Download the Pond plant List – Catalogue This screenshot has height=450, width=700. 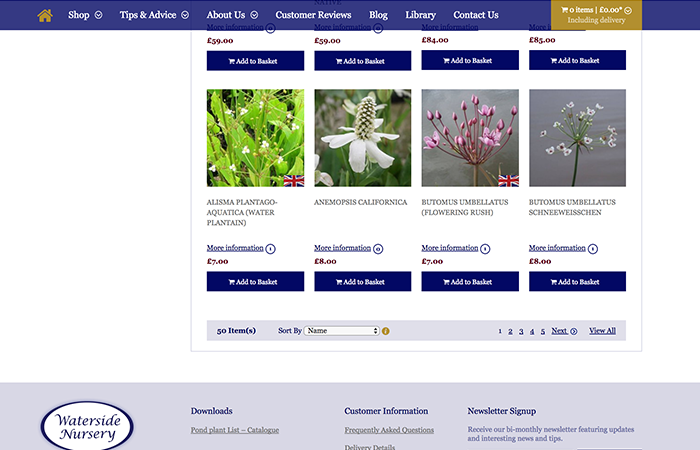click(235, 430)
